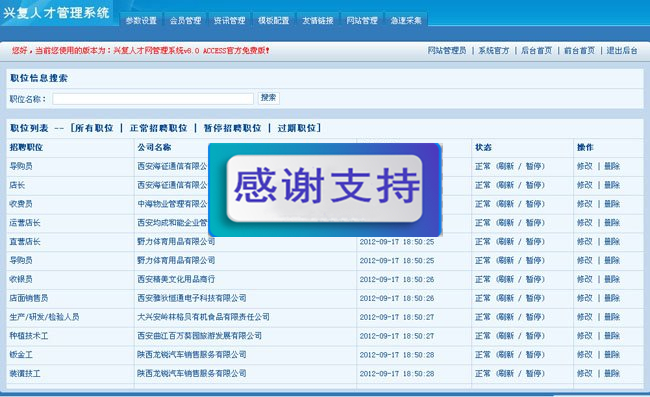Delete the 直营店长 row

click(x=612, y=242)
